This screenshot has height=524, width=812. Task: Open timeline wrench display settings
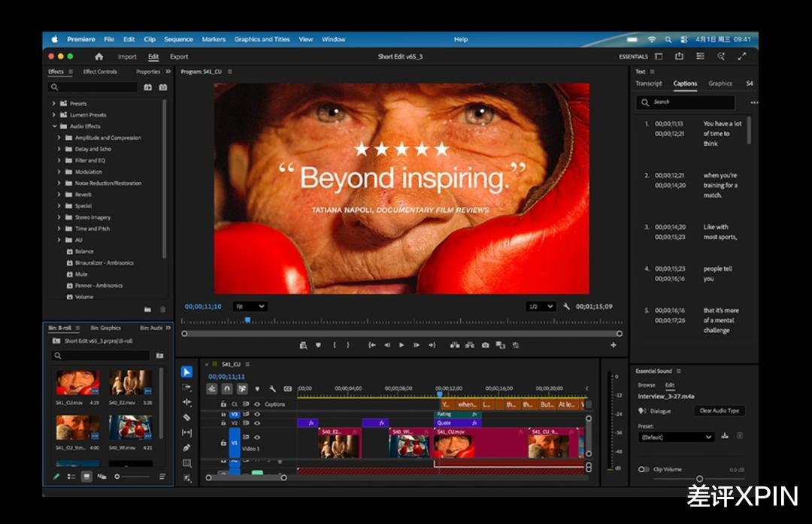pos(272,389)
